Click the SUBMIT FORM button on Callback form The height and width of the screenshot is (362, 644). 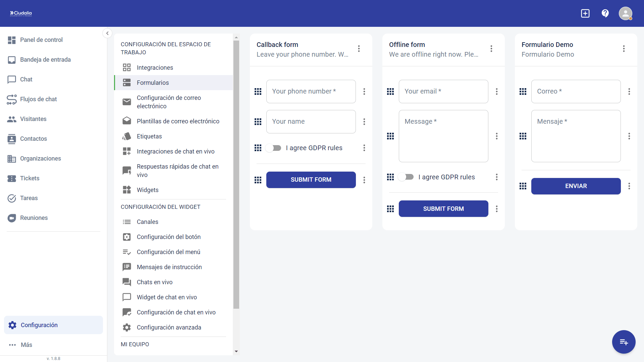click(311, 180)
